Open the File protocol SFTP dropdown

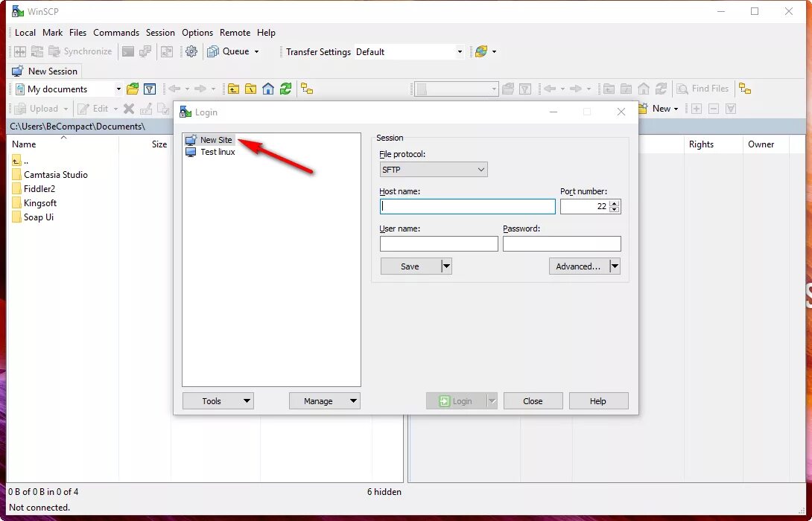434,169
